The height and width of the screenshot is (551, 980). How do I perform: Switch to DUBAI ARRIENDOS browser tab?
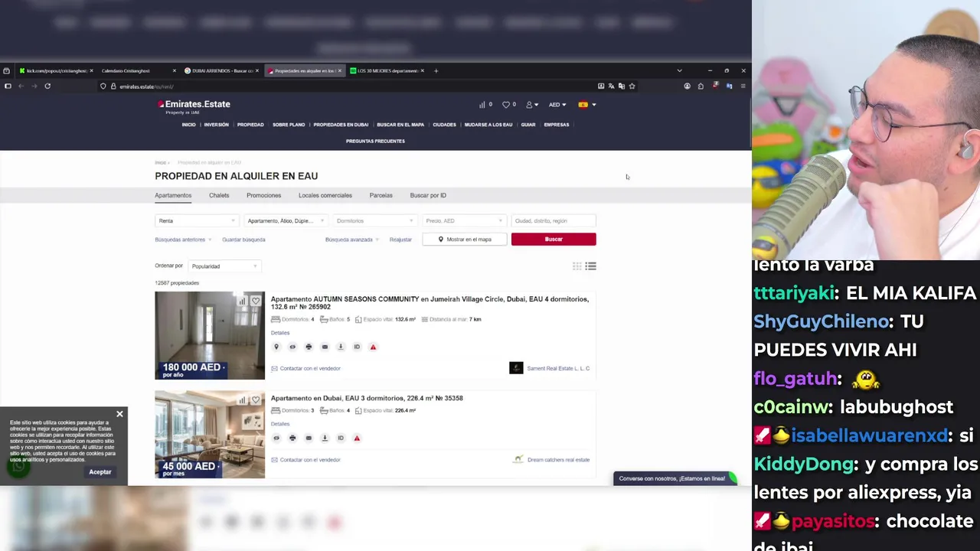pyautogui.click(x=222, y=70)
